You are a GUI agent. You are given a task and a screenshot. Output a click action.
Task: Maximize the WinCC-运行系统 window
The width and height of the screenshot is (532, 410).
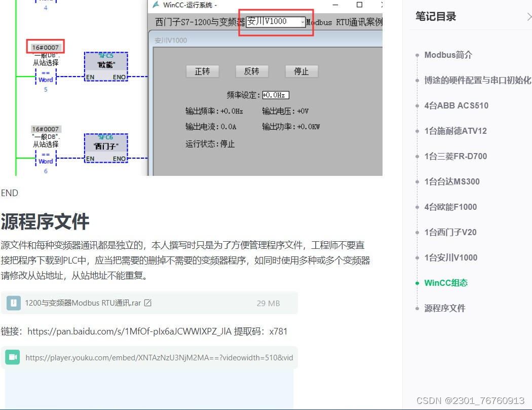point(359,5)
